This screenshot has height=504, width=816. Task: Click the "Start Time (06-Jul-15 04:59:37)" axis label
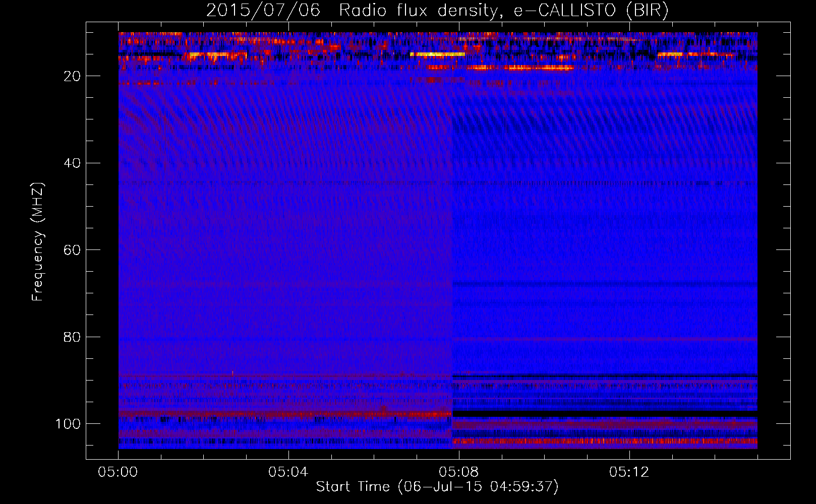(437, 487)
